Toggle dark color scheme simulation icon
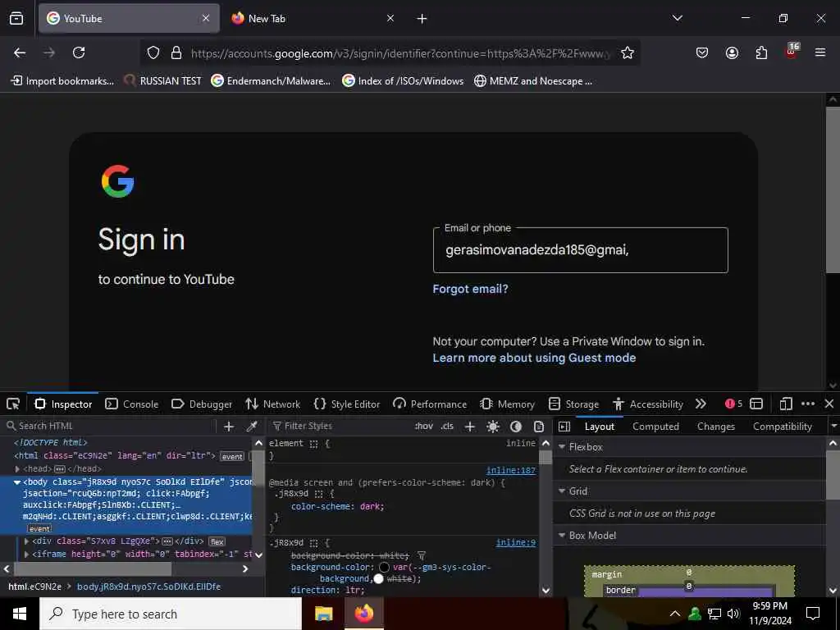Viewport: 840px width, 630px height. point(516,427)
